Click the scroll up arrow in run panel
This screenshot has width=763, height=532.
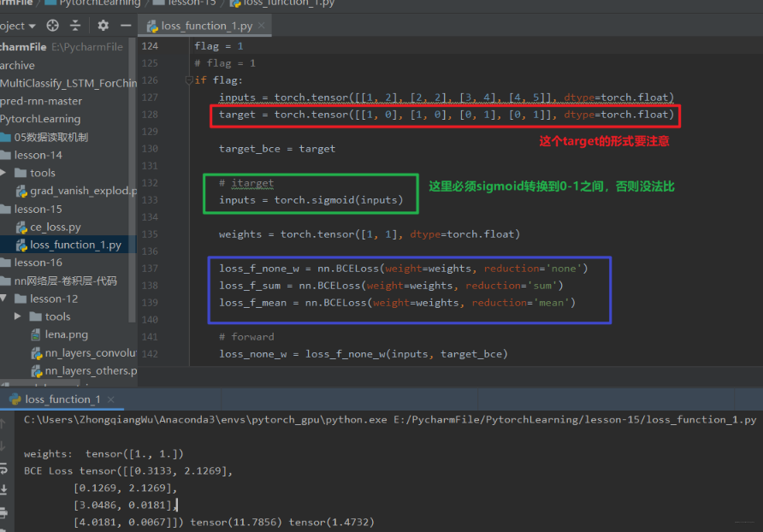(x=3, y=423)
